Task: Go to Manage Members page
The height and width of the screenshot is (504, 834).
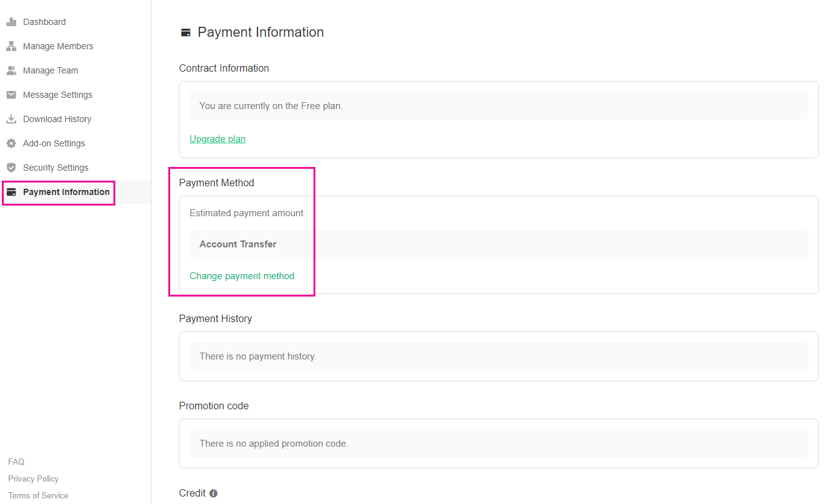Action: pos(58,46)
